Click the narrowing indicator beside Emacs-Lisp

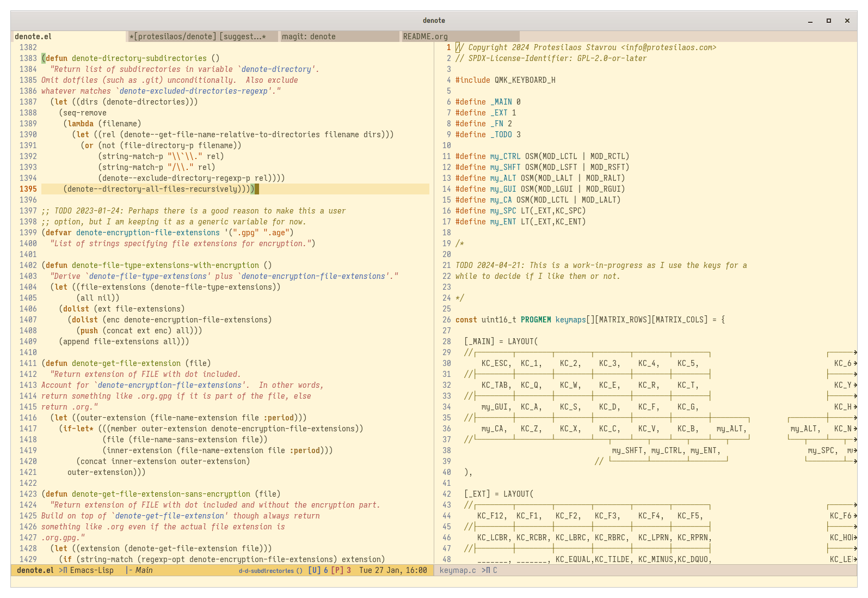63,570
